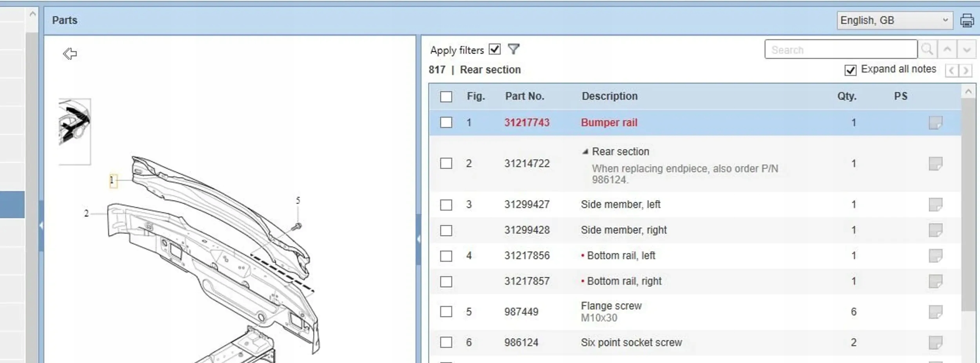
Task: Click the parts table scrollbar thumb
Action: pyautogui.click(x=969, y=204)
